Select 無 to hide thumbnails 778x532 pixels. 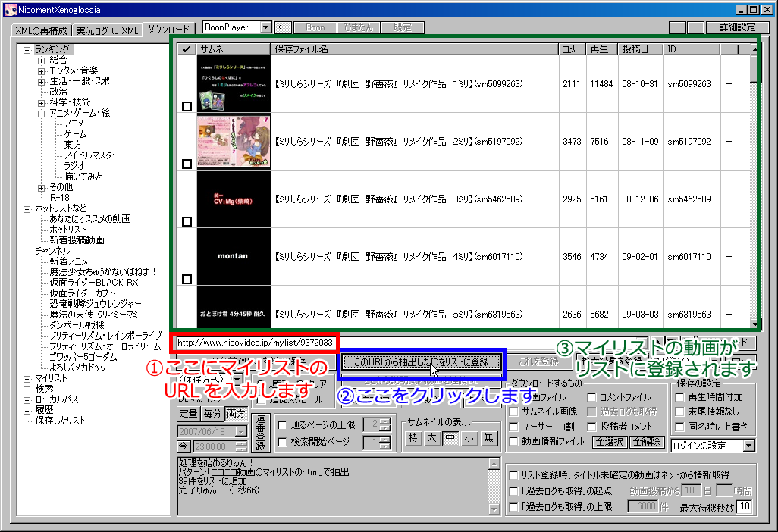click(488, 438)
